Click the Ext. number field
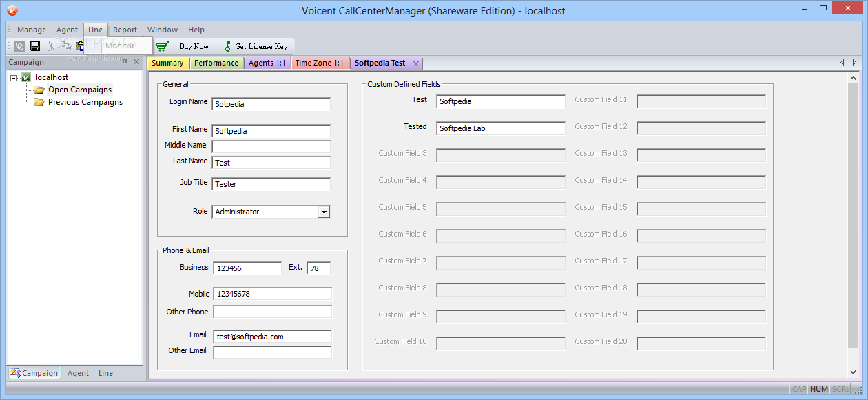This screenshot has height=400, width=868. 319,268
